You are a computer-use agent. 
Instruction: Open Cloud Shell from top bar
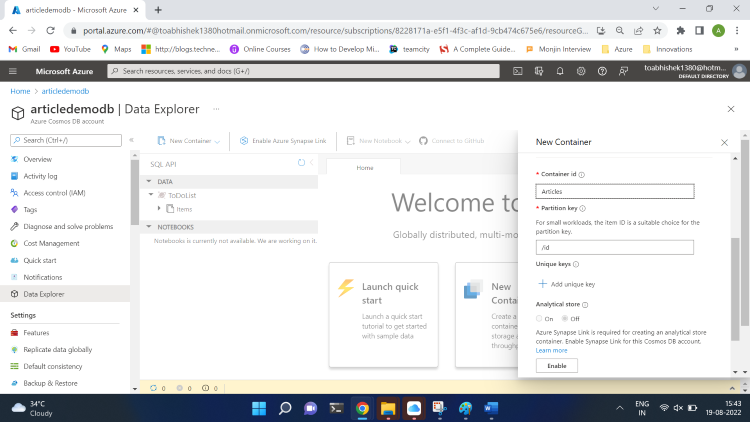(518, 71)
